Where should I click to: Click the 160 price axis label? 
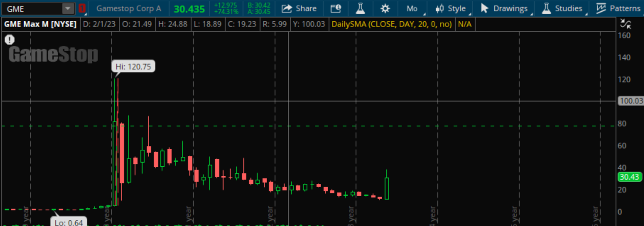coord(624,36)
